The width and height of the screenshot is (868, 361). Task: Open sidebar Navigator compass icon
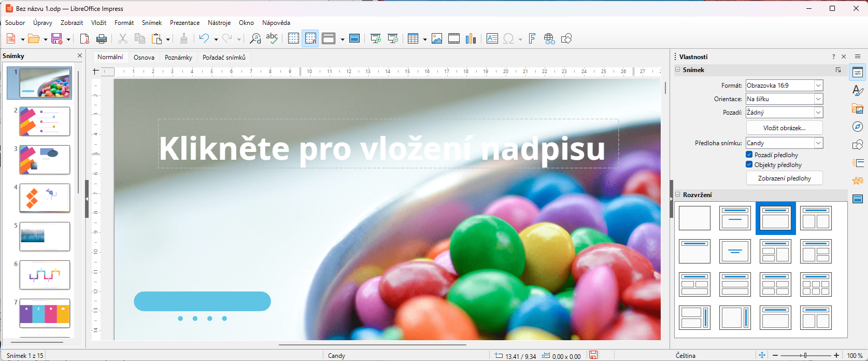pyautogui.click(x=858, y=127)
